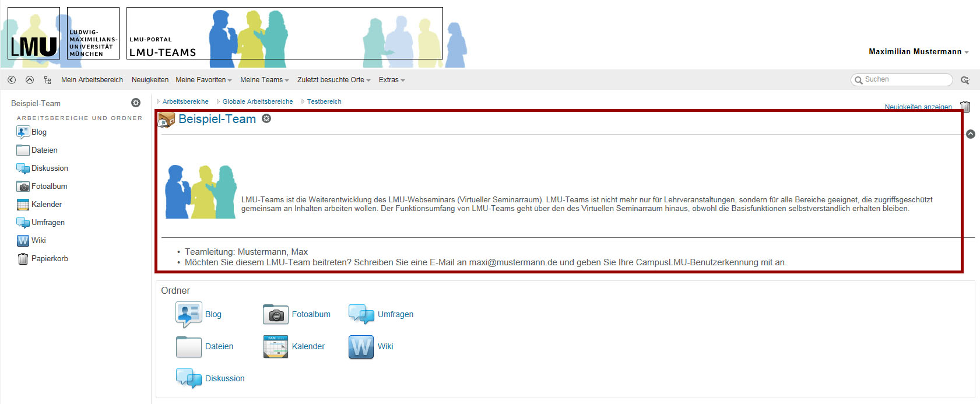Open the Maximilian Mustermann user menu
The width and height of the screenshot is (980, 404).
click(x=918, y=51)
